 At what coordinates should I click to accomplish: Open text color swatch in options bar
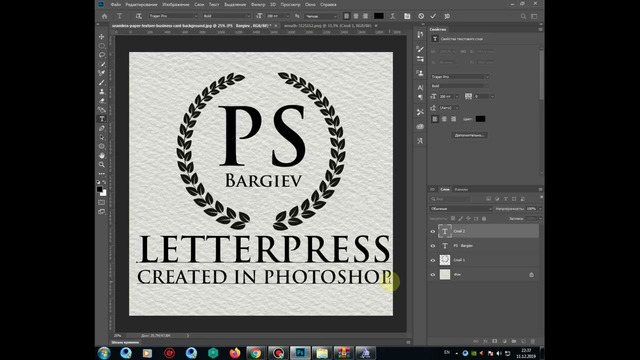(379, 16)
